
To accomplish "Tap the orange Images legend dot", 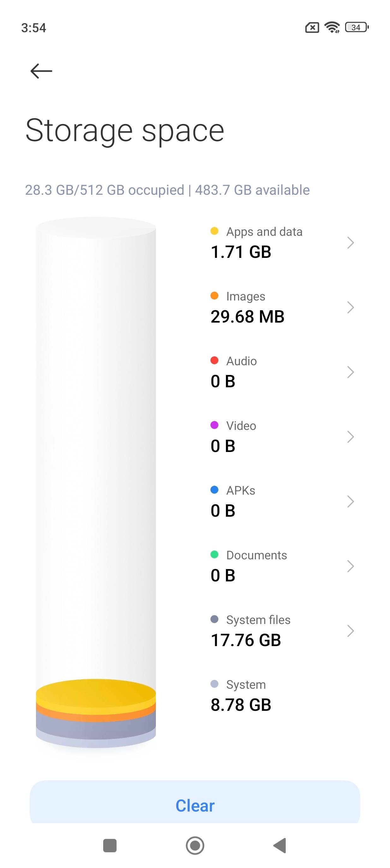I will 214,296.
